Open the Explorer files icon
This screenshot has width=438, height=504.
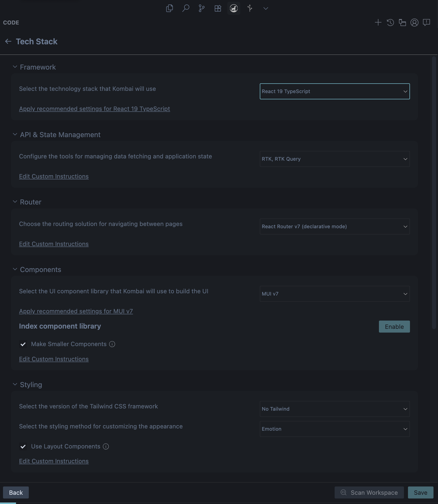click(x=169, y=8)
